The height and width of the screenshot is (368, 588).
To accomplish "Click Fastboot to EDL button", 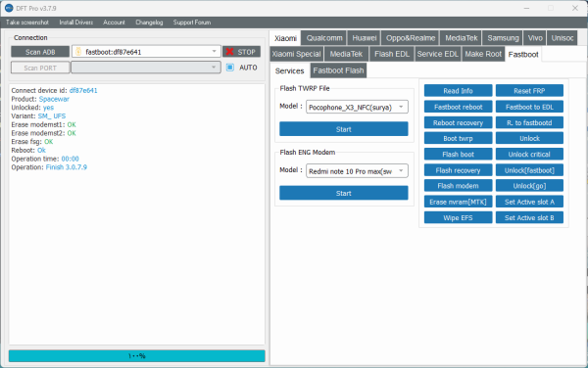I will tap(529, 107).
